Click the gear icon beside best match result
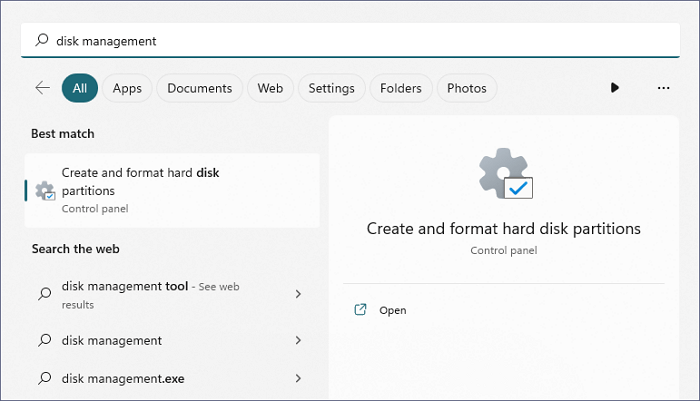700x401 pixels. pyautogui.click(x=44, y=190)
